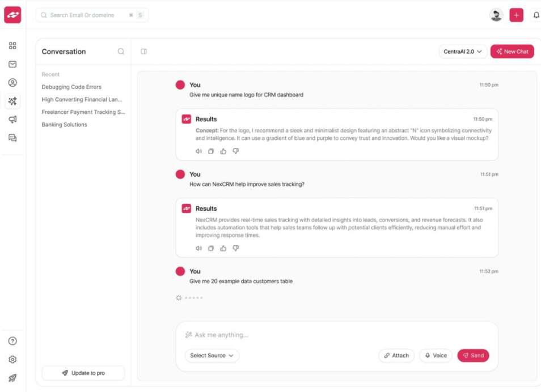This screenshot has height=392, width=541.
Task: Click the rocket icon at sidebar bottom
Action: click(12, 378)
